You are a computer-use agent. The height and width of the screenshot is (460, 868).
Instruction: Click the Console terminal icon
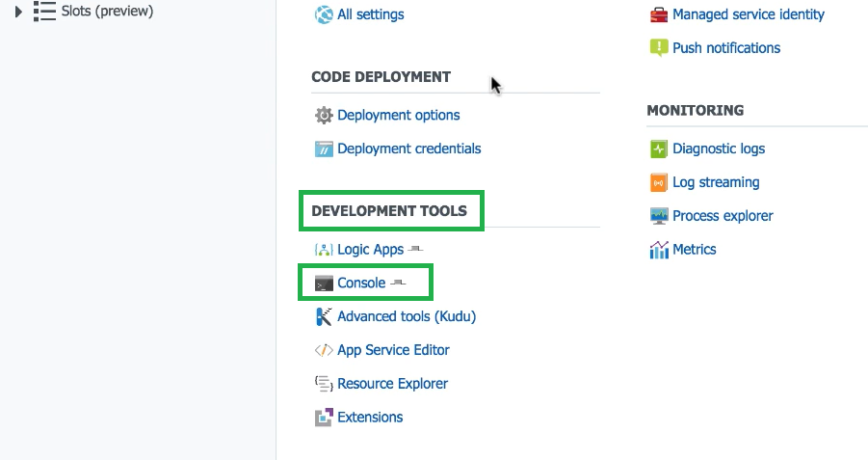coord(324,284)
